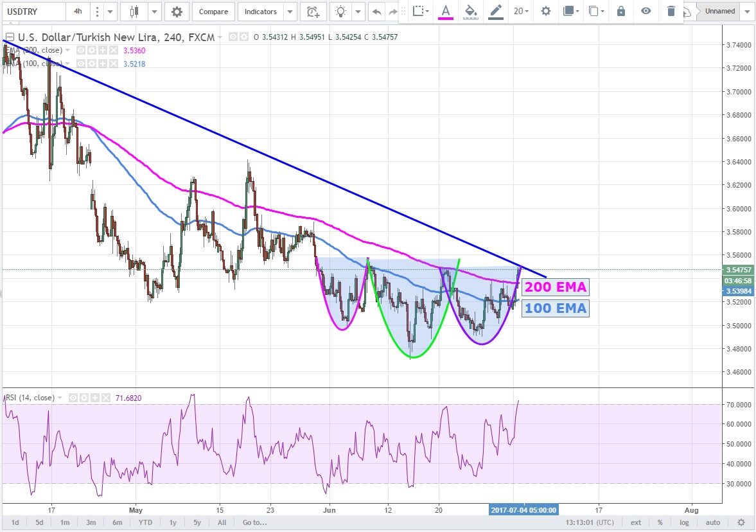
Task: Click the Go to... date button
Action: (255, 522)
